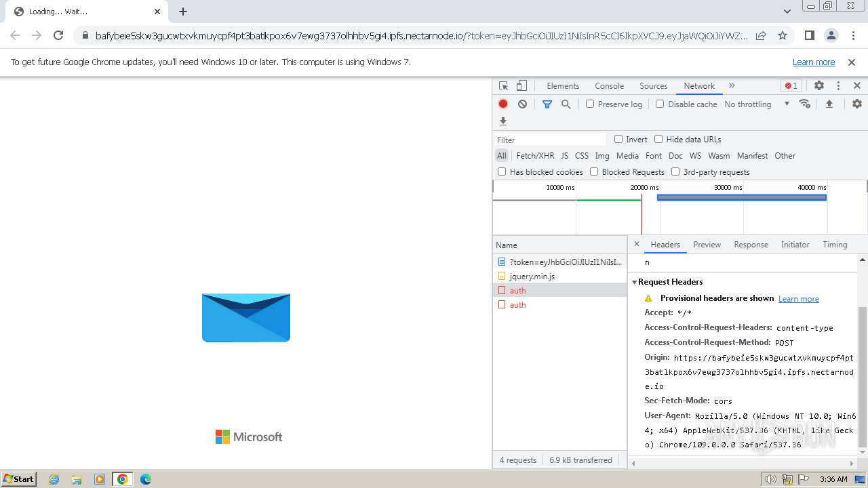868x488 pixels.
Task: Select the ?token= document request row
Action: [x=559, y=262]
